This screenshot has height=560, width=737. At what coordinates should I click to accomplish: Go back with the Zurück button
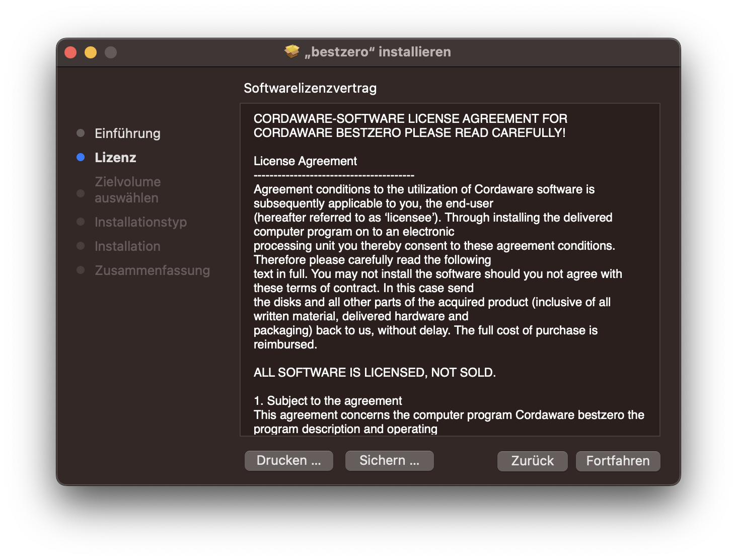pyautogui.click(x=532, y=461)
